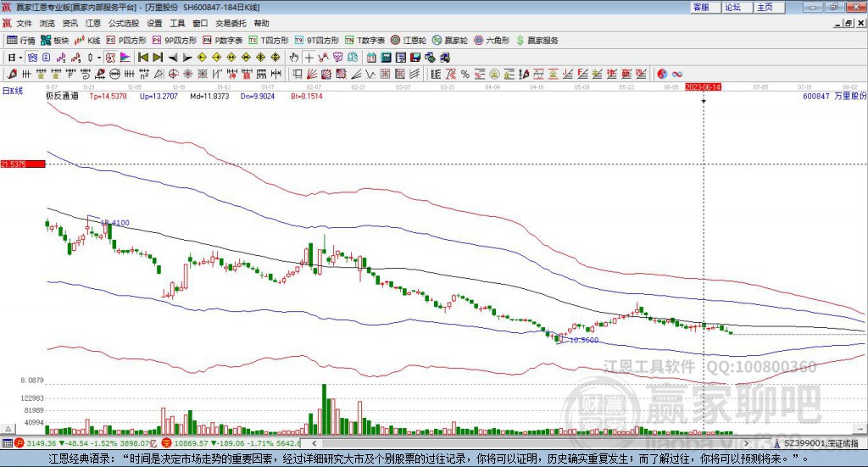Open the 江恩 menu

click(x=93, y=23)
